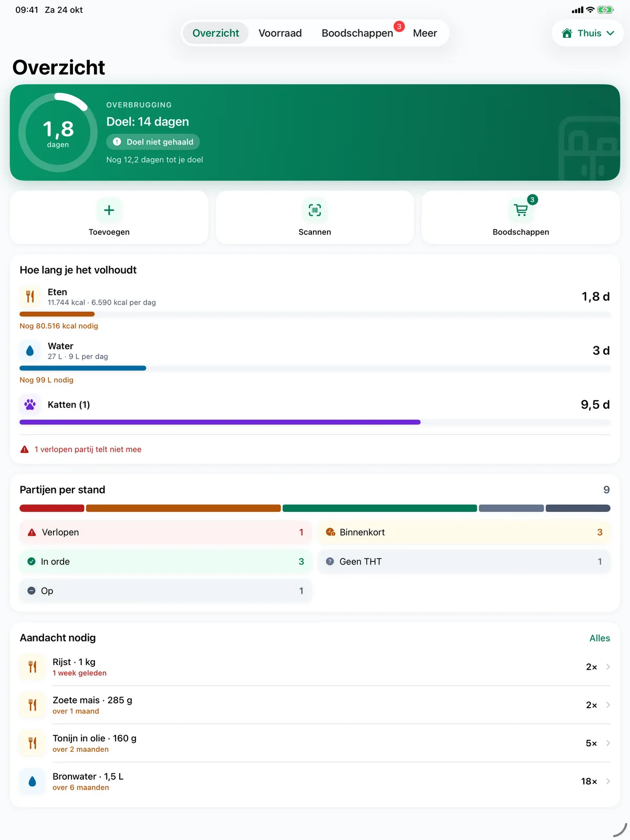Image resolution: width=630 pixels, height=840 pixels.
Task: Select the Op status filter
Action: pyautogui.click(x=166, y=591)
